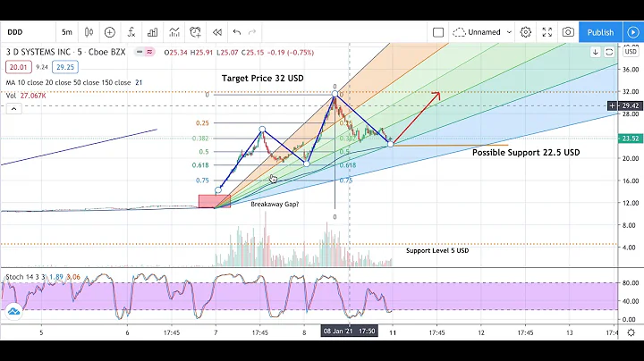Click the play stream button next to Publish
The height and width of the screenshot is (361, 644).
[633, 32]
